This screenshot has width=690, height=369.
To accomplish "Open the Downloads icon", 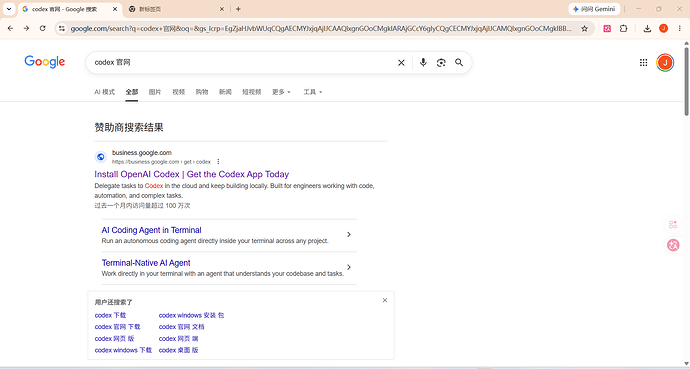I will tap(647, 28).
